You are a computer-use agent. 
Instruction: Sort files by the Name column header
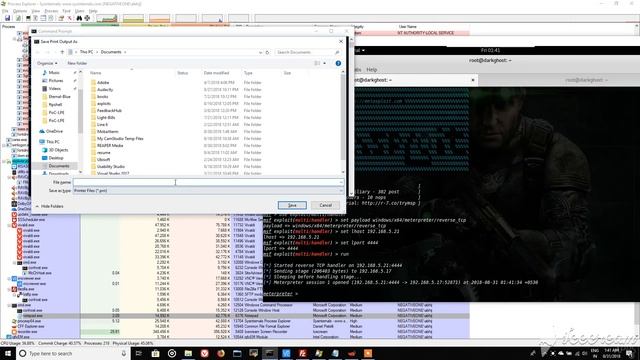pos(96,73)
